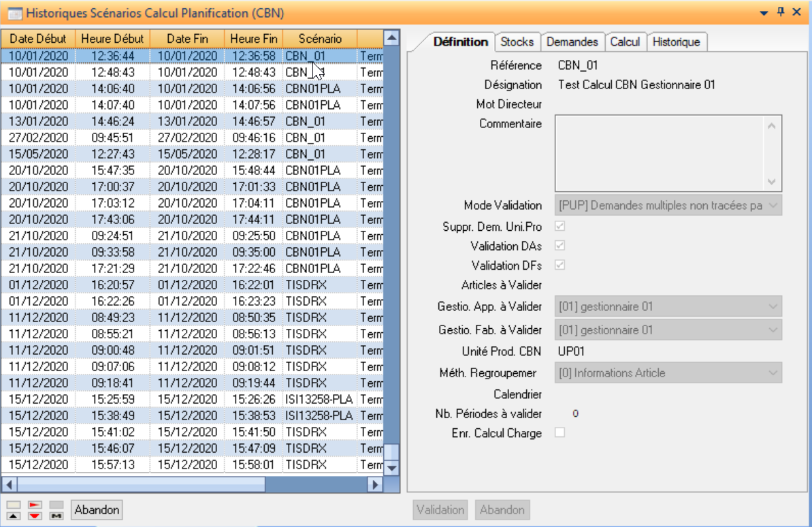Click the blank beige button above the black up arrow

14,505
